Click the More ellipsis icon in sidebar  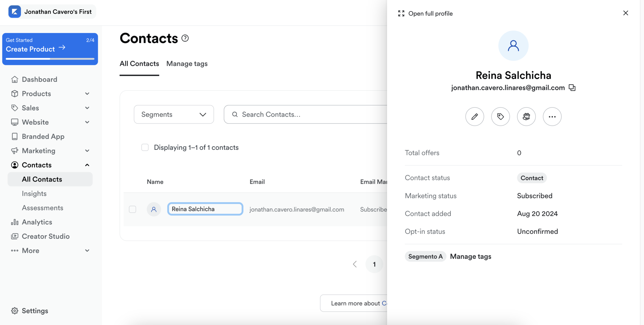click(15, 251)
